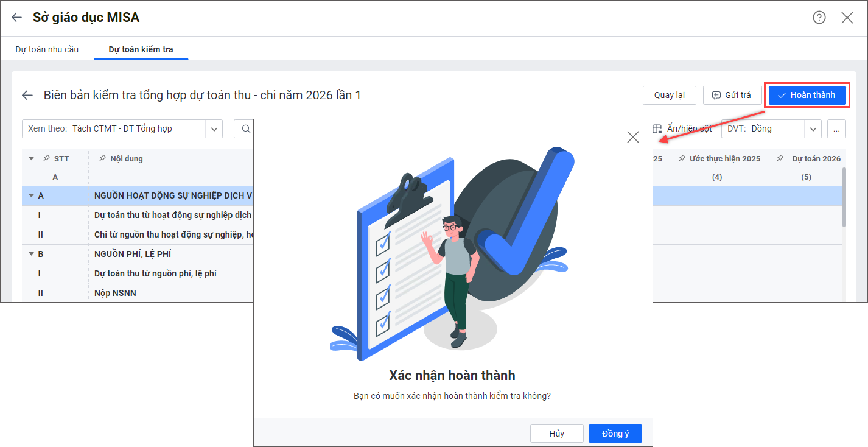
Task: Click the back arrow beside Sở giáo dục MISA
Action: coord(16,18)
